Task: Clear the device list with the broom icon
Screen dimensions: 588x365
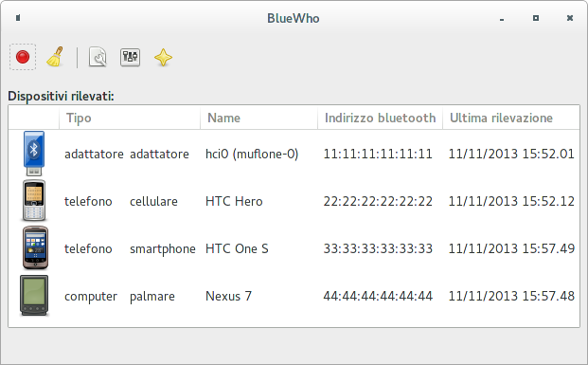Action: coord(55,57)
